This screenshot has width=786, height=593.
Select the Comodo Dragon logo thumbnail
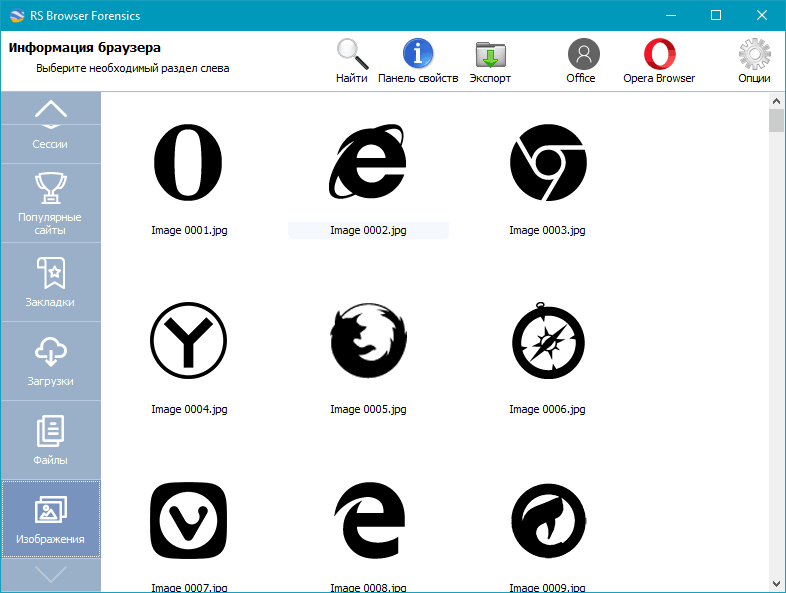click(x=548, y=520)
